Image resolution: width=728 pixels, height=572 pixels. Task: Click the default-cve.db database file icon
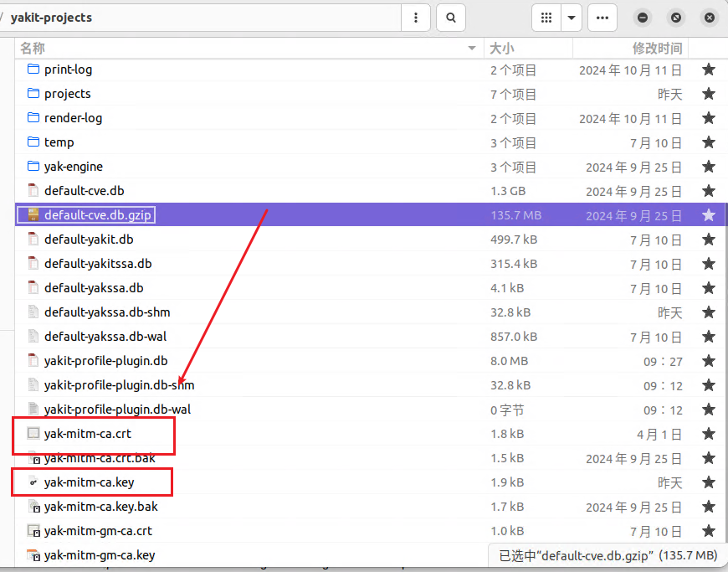pyautogui.click(x=33, y=191)
